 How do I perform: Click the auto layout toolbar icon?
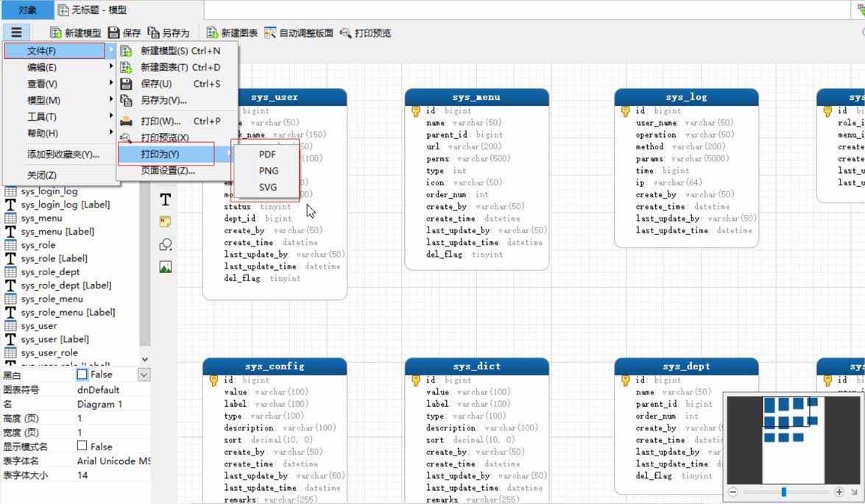[270, 33]
